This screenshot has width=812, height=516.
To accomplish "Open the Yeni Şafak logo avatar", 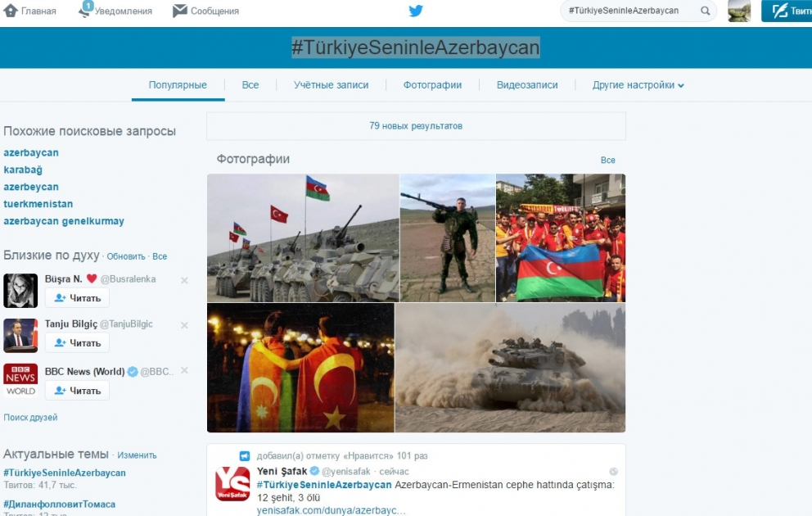I will pos(232,483).
